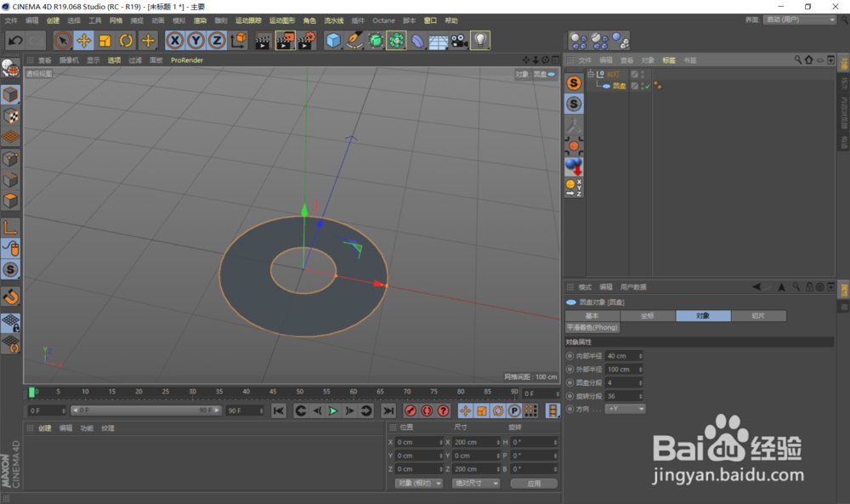The height and width of the screenshot is (504, 850).
Task: Click the green Subdivision Surface generator icon
Action: tap(375, 41)
